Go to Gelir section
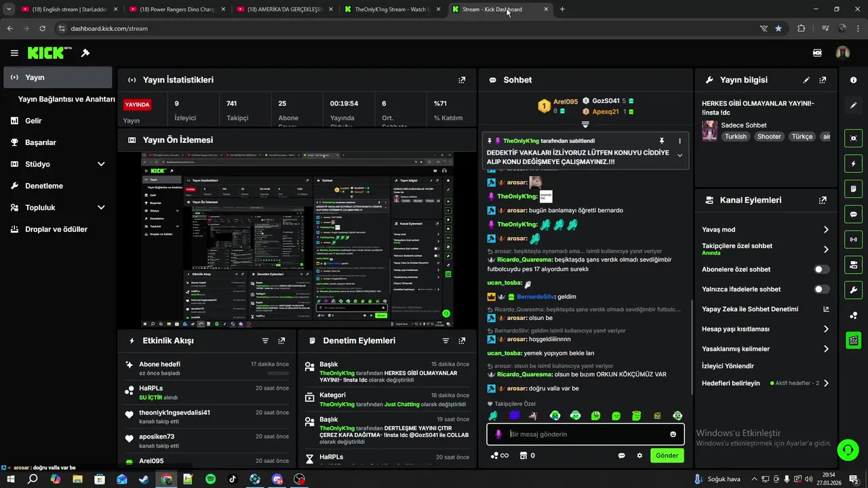Screen dimensions: 868x488 [58, 121]
